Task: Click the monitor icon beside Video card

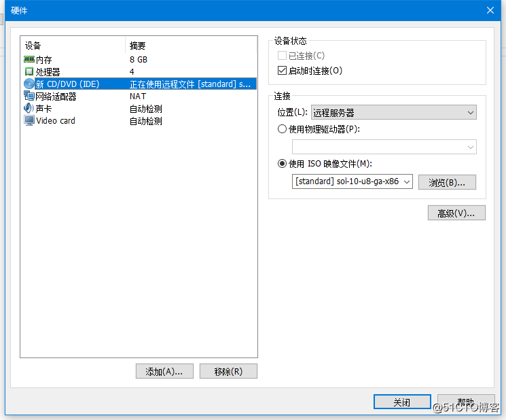Action: point(29,120)
